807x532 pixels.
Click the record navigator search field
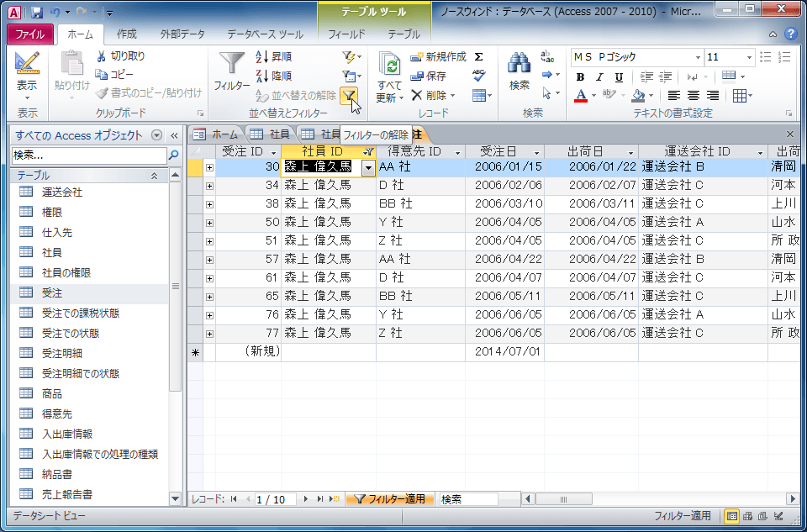click(468, 499)
